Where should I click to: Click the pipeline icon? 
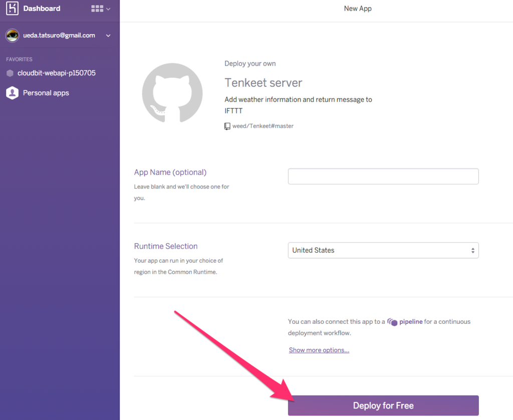click(392, 322)
